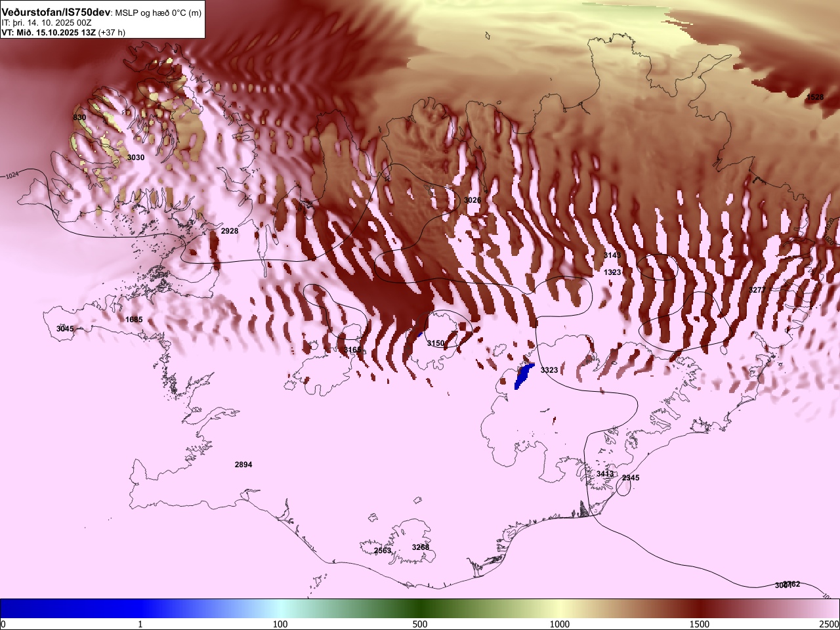Click the 3150 height label
The width and height of the screenshot is (840, 630).
[x=436, y=343]
